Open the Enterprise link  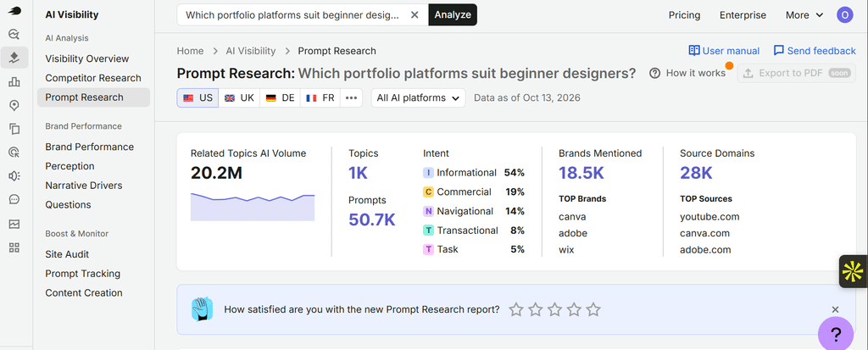[x=743, y=15]
